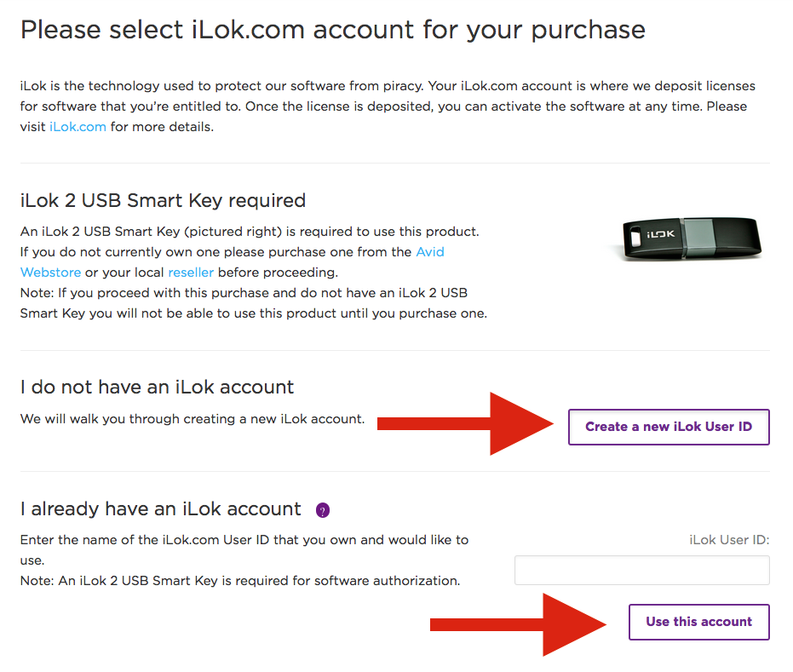Click the page title about selecting iLok.com account

coord(332,30)
